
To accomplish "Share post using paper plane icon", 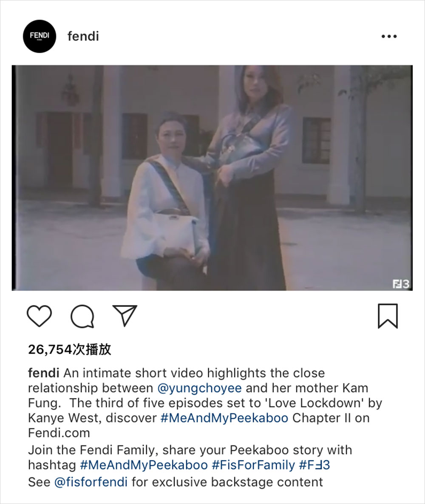I will tap(125, 315).
